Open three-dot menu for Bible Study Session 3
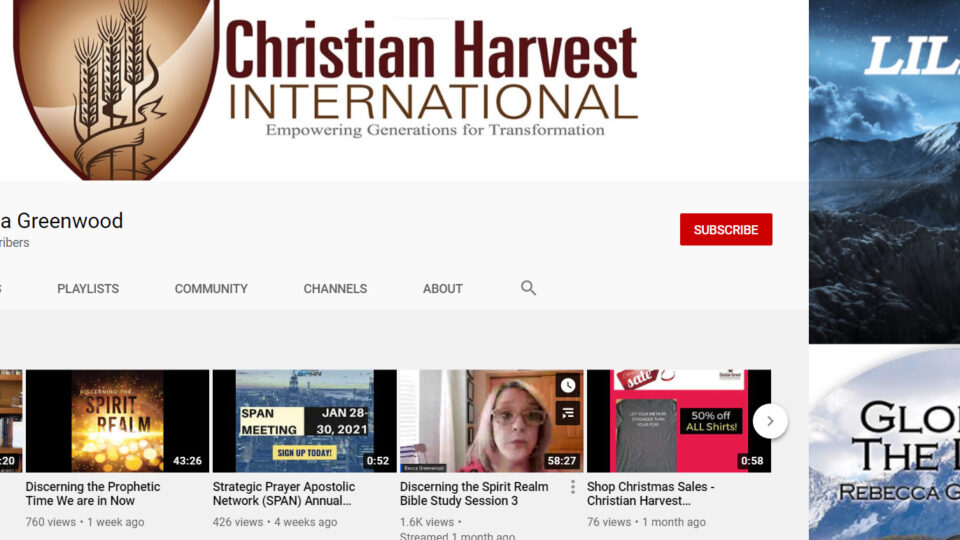Screen dimensions: 960x540 tap(573, 487)
